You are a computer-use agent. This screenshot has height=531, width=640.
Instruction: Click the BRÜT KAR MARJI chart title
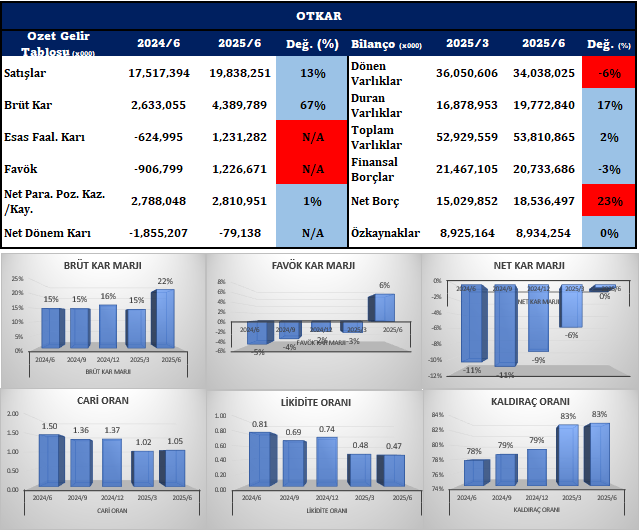[102, 265]
